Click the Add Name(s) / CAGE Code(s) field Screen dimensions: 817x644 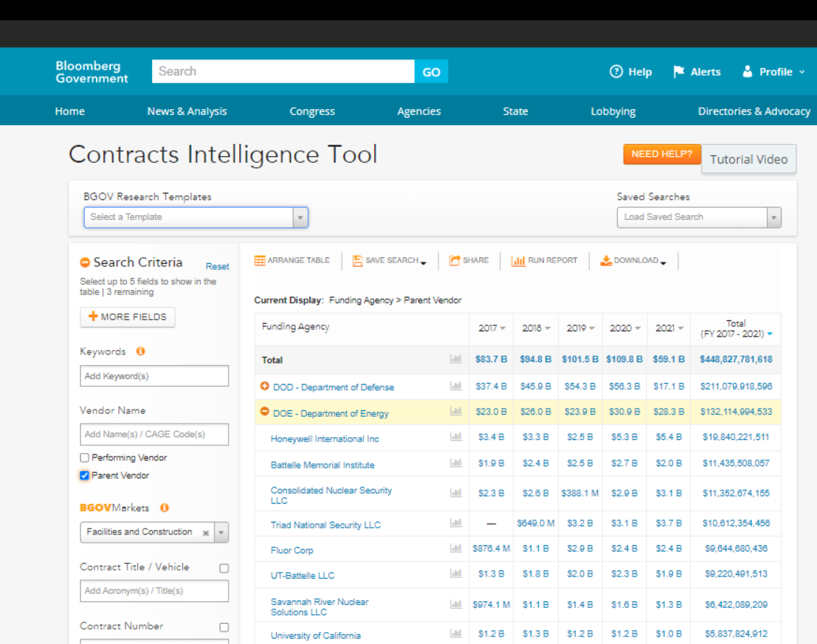pyautogui.click(x=154, y=434)
